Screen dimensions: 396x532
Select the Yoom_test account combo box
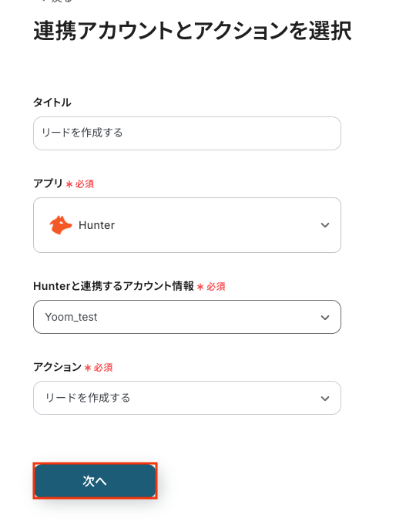click(x=187, y=317)
